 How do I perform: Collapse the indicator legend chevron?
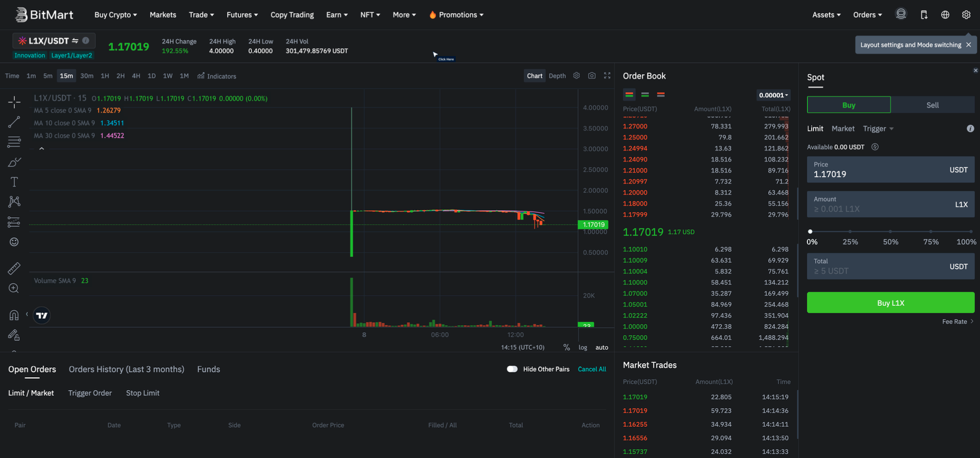point(42,149)
